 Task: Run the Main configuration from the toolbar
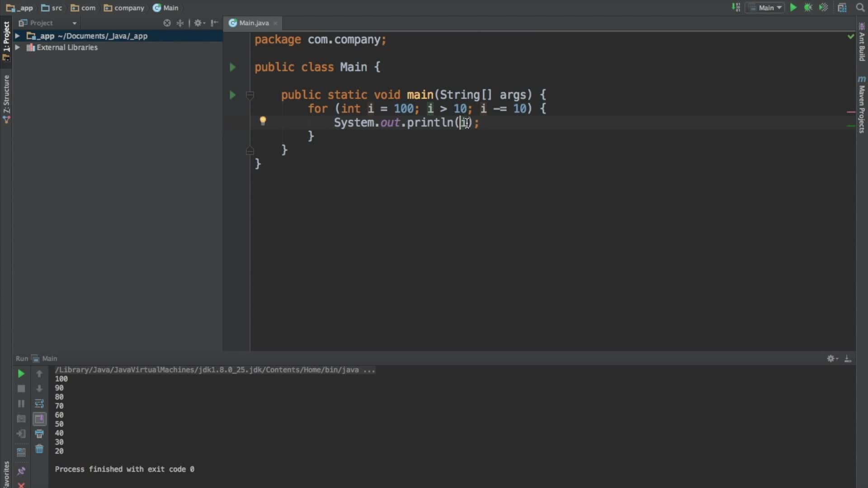pyautogui.click(x=793, y=8)
